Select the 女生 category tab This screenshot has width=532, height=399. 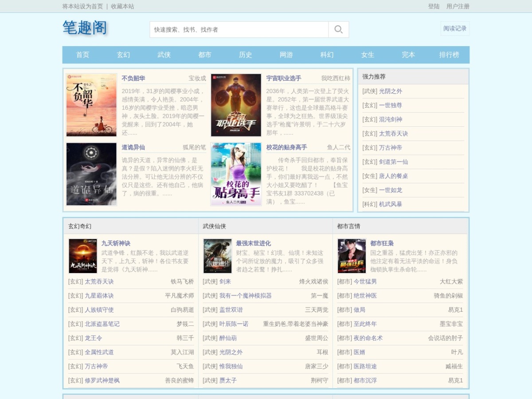point(368,55)
